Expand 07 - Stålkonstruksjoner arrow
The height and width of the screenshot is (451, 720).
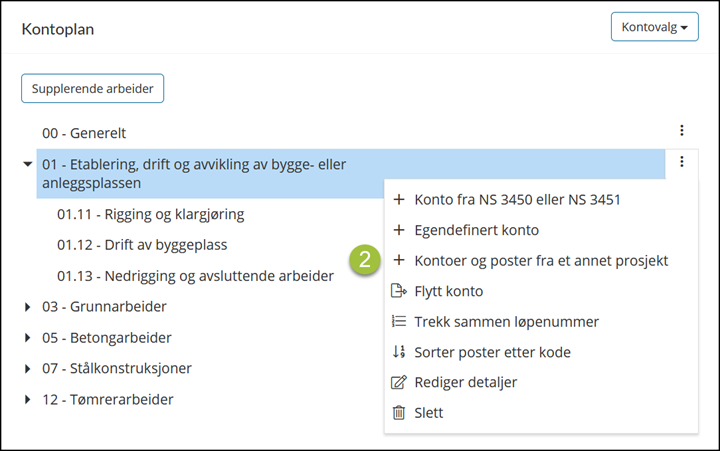pos(28,368)
